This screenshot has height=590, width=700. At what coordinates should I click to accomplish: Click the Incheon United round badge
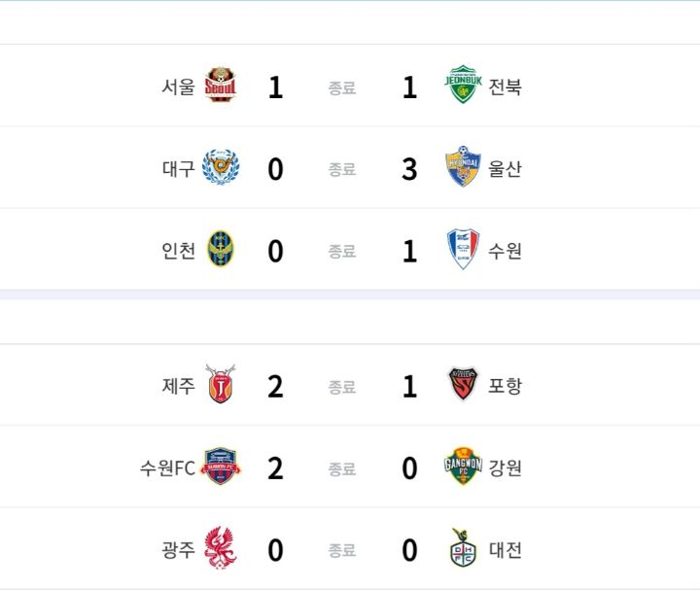coord(221,249)
